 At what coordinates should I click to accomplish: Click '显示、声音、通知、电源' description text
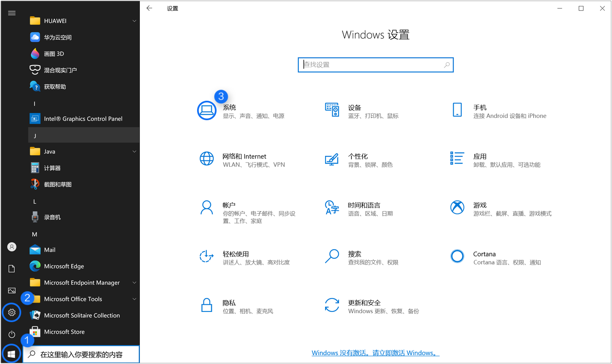tap(253, 116)
